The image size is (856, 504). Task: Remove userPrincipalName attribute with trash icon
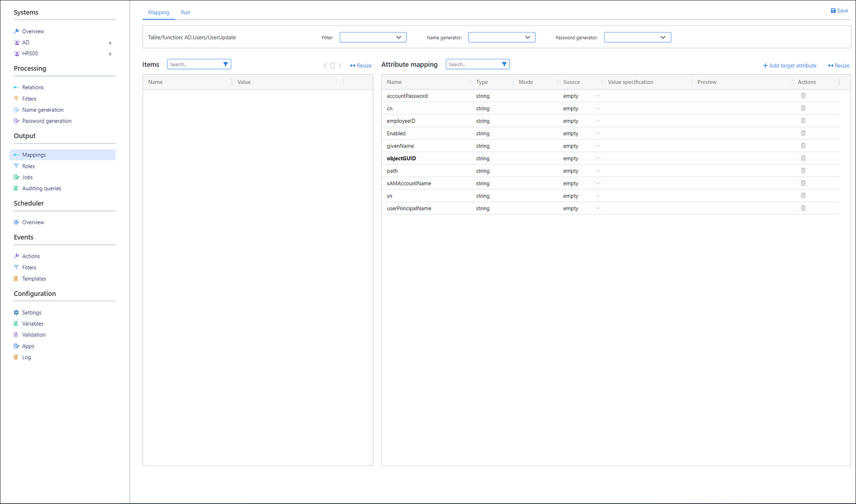(803, 208)
